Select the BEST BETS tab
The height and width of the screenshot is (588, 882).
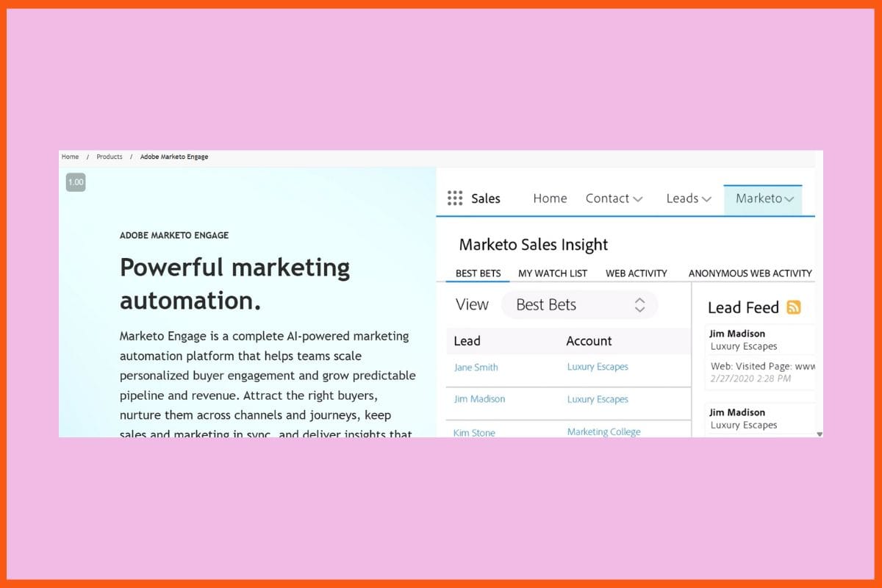pos(478,273)
